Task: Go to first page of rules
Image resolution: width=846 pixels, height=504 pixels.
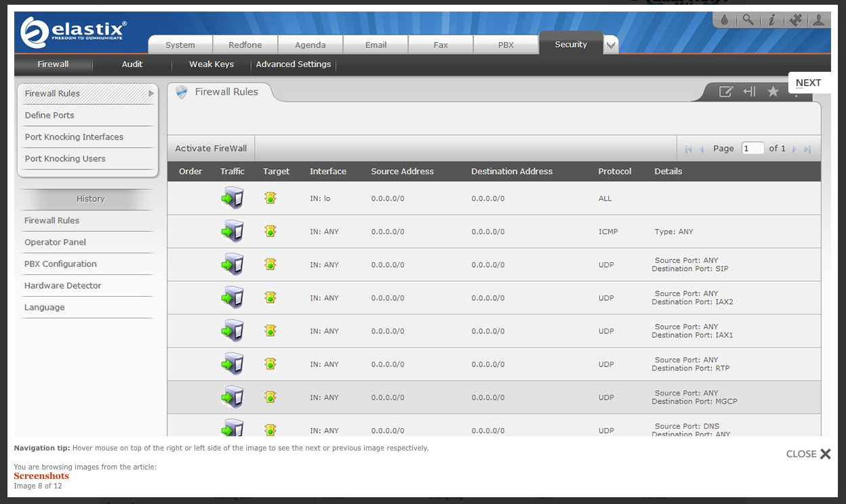Action: pos(689,149)
